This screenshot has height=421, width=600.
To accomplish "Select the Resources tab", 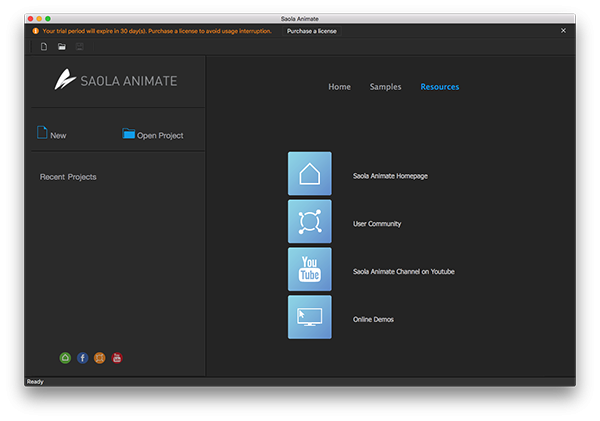I will tap(440, 87).
